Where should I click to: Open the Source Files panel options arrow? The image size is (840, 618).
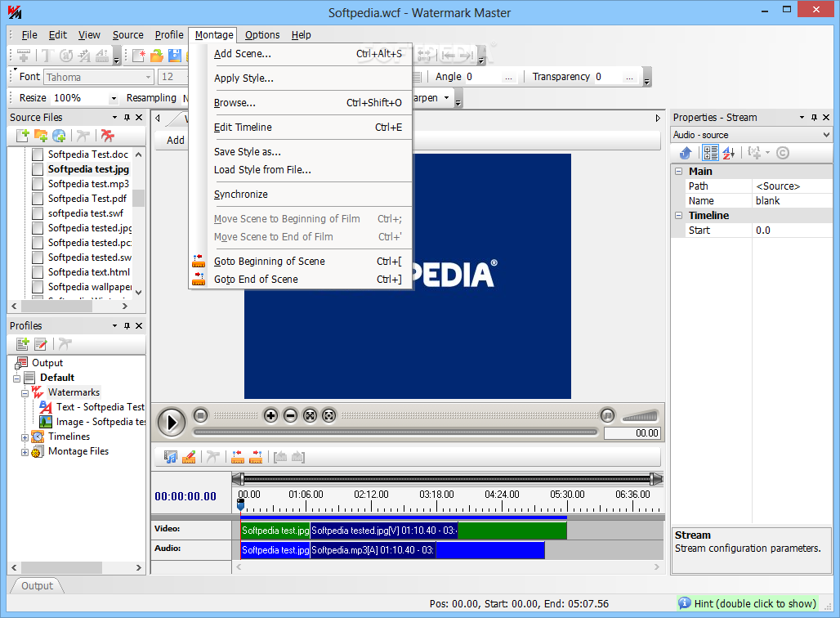point(114,118)
